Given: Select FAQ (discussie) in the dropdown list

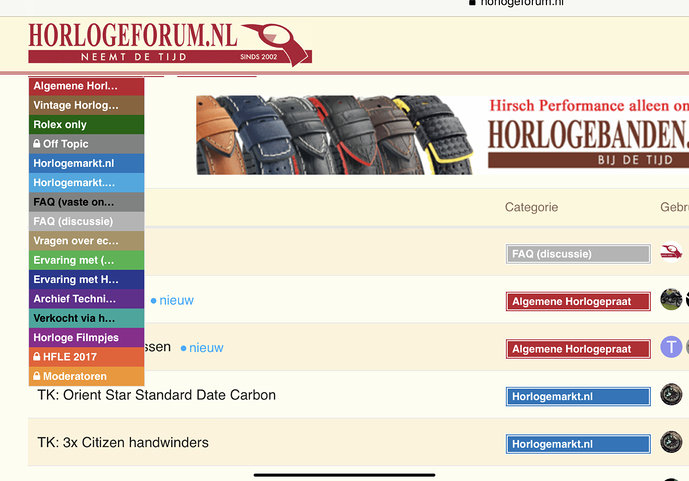Looking at the screenshot, I should point(86,221).
